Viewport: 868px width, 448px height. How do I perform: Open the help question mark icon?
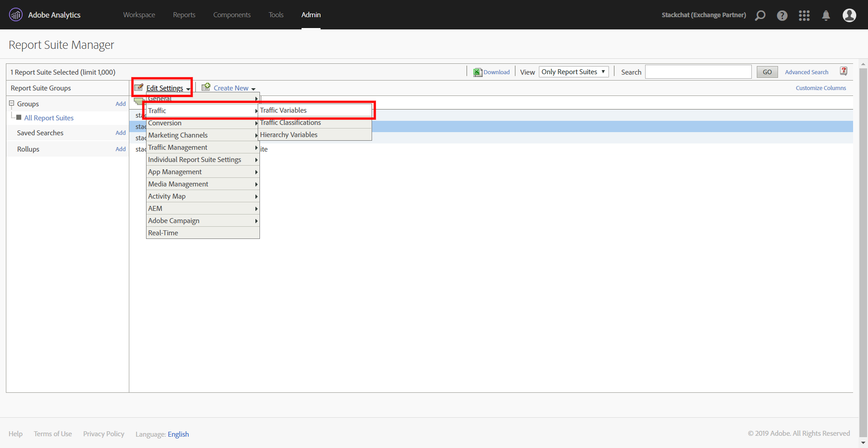[x=782, y=15]
